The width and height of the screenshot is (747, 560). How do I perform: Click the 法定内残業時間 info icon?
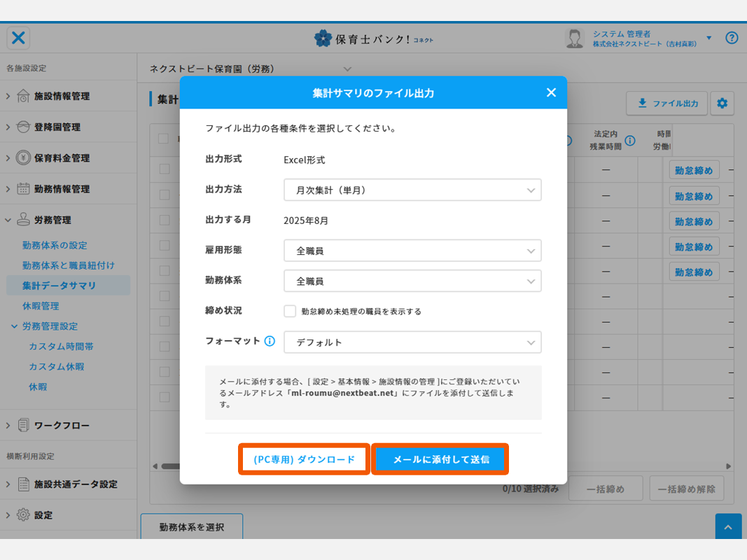pyautogui.click(x=630, y=141)
